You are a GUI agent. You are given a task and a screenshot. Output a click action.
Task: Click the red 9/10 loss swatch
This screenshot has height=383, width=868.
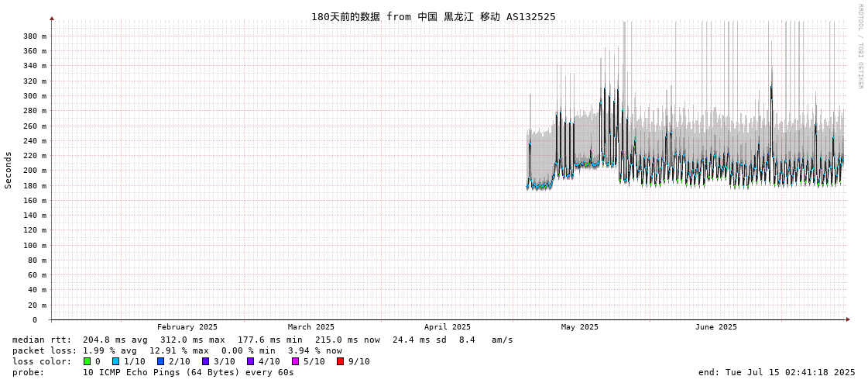341,361
